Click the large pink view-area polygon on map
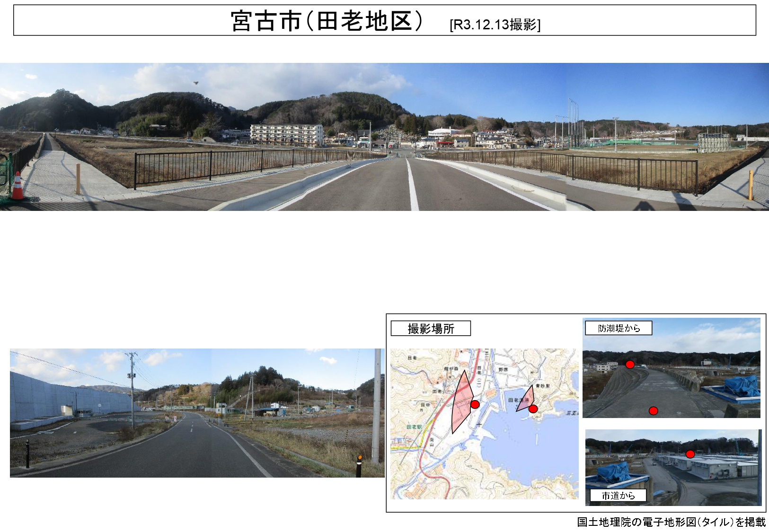Viewport: 769px width, 532px height. coord(461,402)
